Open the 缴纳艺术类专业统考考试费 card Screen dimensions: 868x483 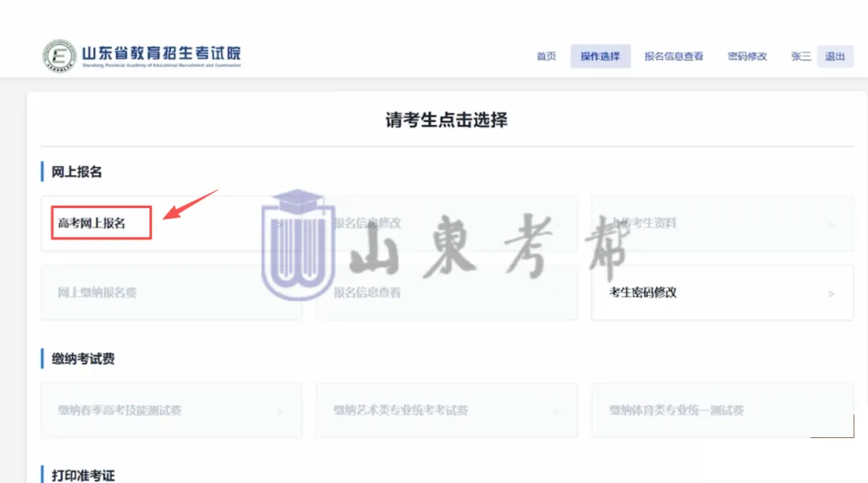447,411
